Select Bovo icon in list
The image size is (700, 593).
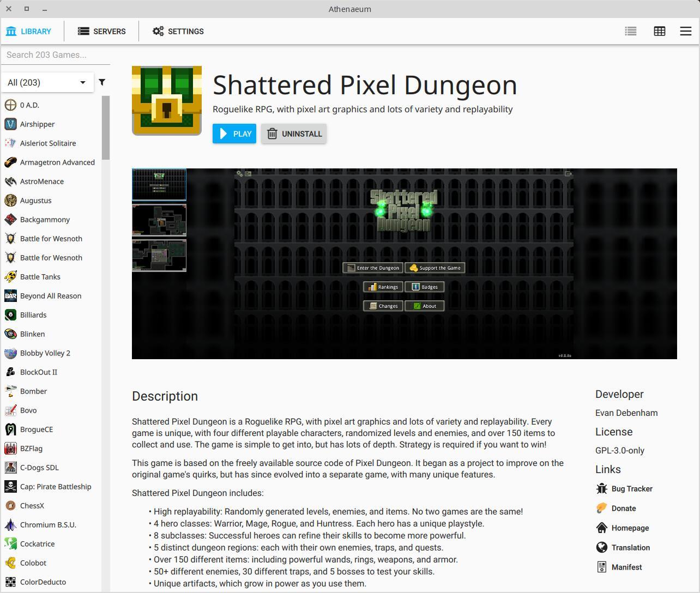[x=10, y=410]
